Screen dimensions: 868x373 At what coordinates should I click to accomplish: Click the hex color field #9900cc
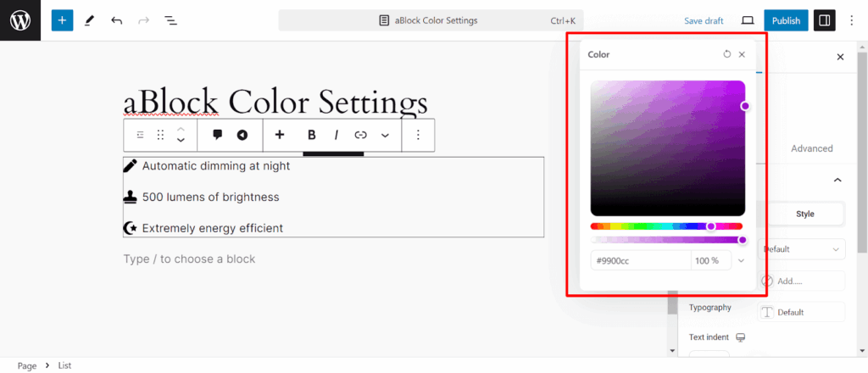[641, 260]
